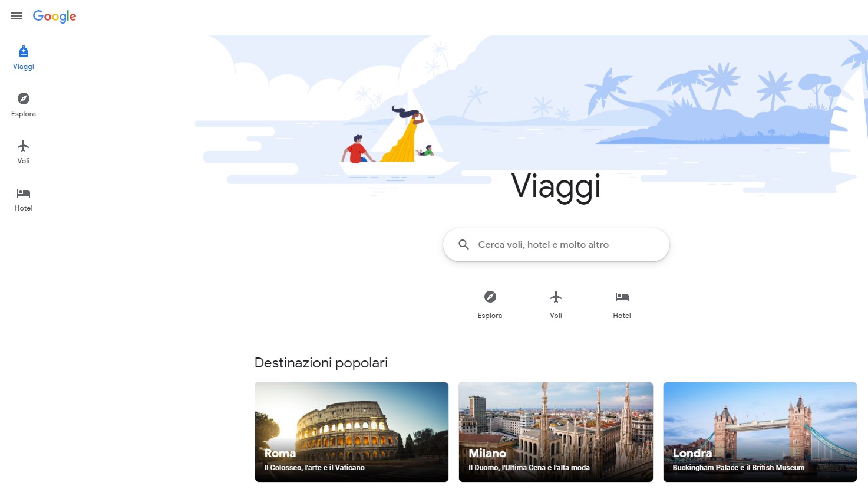This screenshot has width=868, height=489.
Task: Click the Voli text under search bar
Action: [556, 316]
